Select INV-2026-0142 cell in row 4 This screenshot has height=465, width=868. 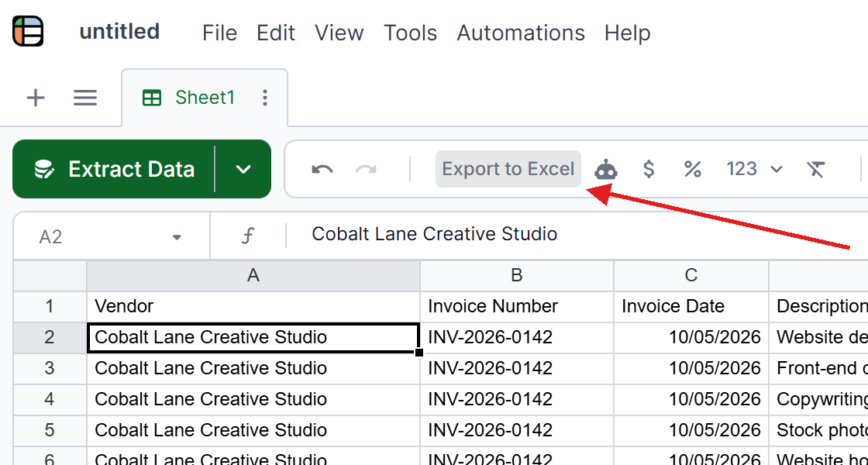[517, 399]
